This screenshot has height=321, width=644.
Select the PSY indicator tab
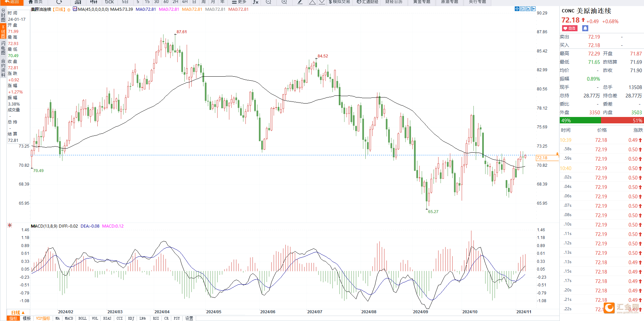[x=177, y=318]
